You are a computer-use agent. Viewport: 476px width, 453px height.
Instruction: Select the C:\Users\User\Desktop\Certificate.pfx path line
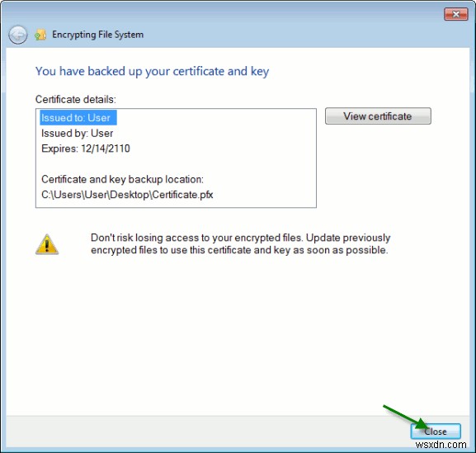127,195
